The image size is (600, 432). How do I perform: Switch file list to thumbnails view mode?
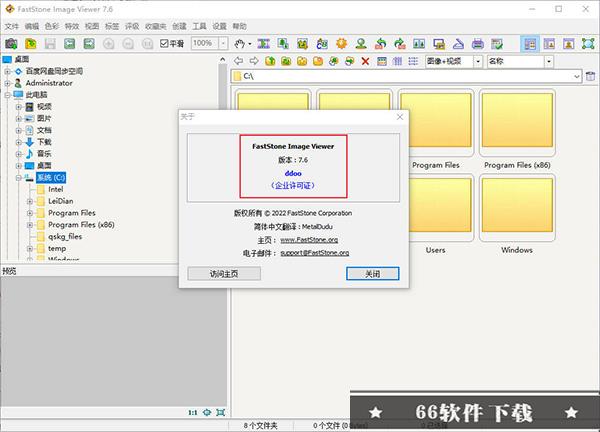(382, 61)
